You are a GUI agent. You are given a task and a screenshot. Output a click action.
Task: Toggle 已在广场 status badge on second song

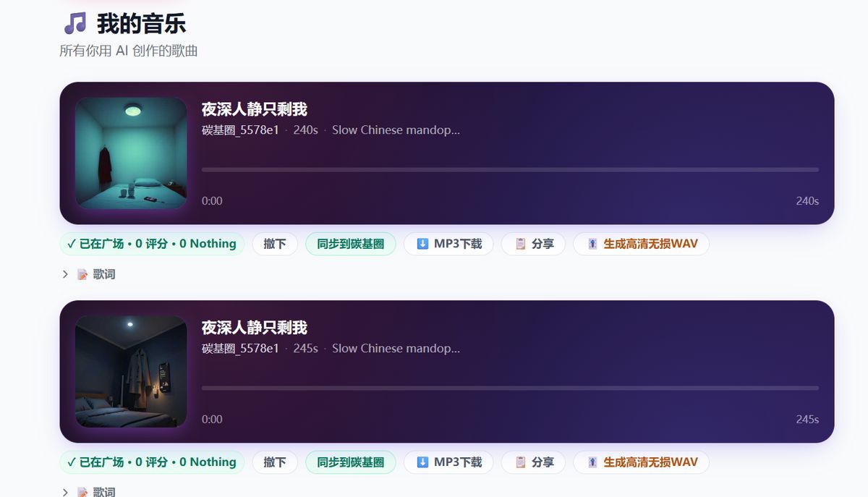tap(152, 462)
